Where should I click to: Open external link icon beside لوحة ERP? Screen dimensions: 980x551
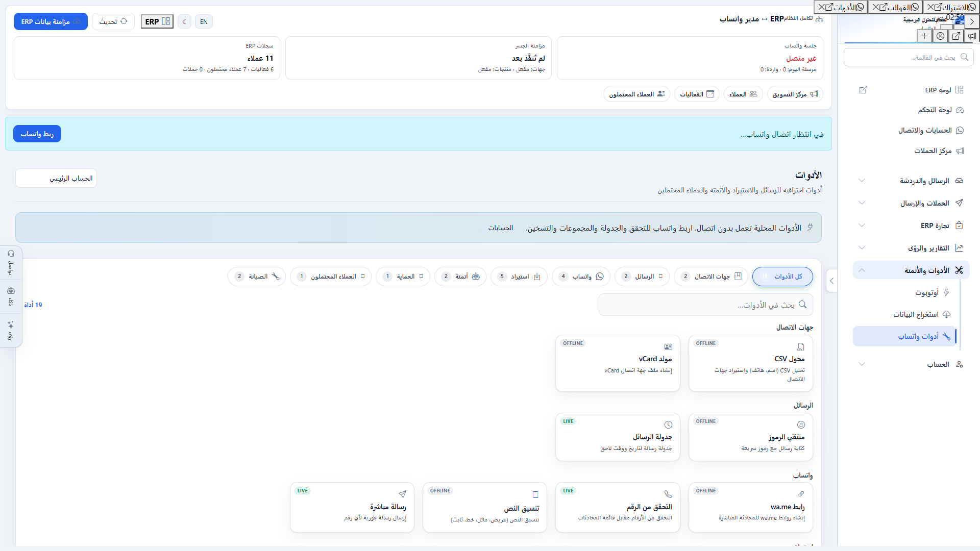[x=863, y=90]
